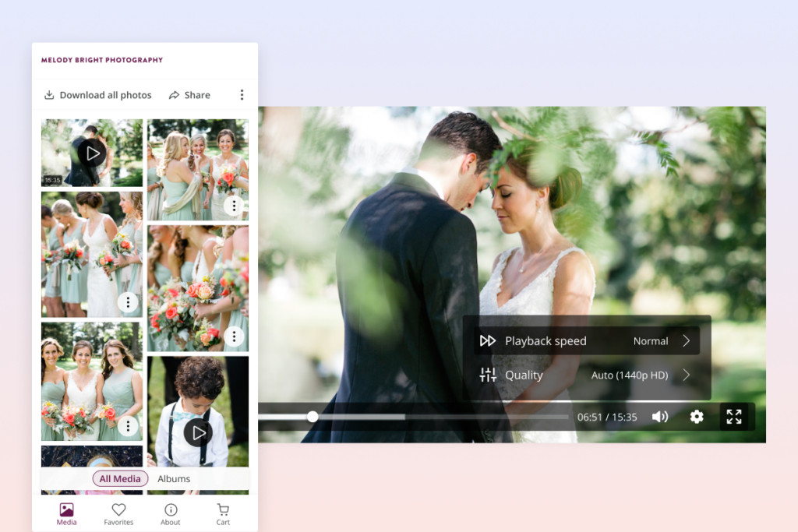Open the three-dot menu near Share
This screenshot has height=532, width=798.
[x=242, y=94]
